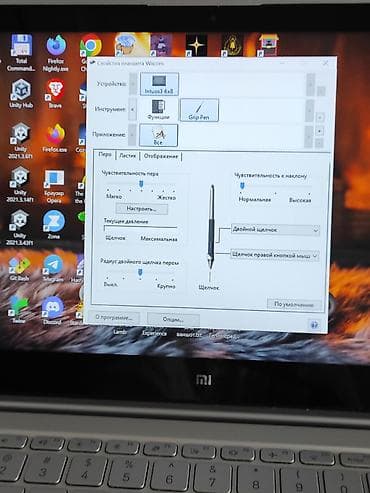The width and height of the screenshot is (370, 493).
Task: Switch to the Перо tab
Action: click(x=105, y=155)
